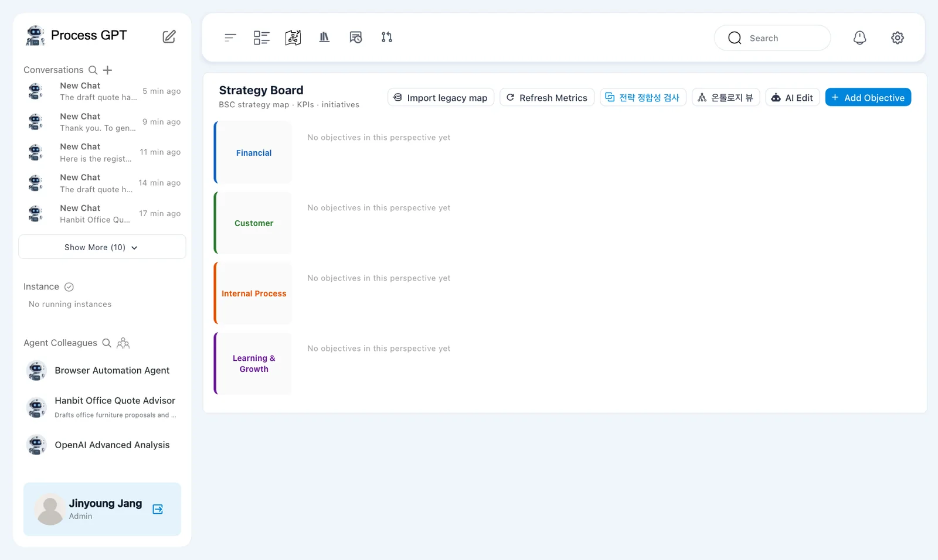Open OpenAI Advanced Analysis agent
This screenshot has height=560, width=938.
click(102, 445)
